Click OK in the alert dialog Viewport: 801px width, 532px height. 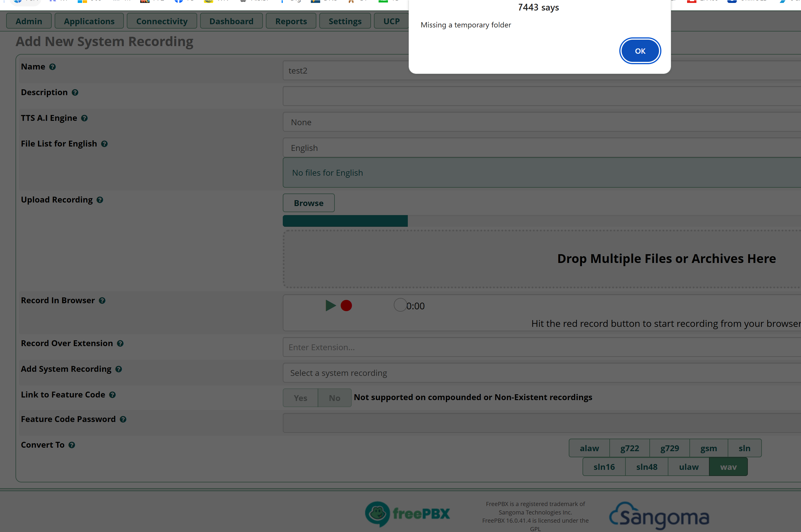click(x=640, y=51)
